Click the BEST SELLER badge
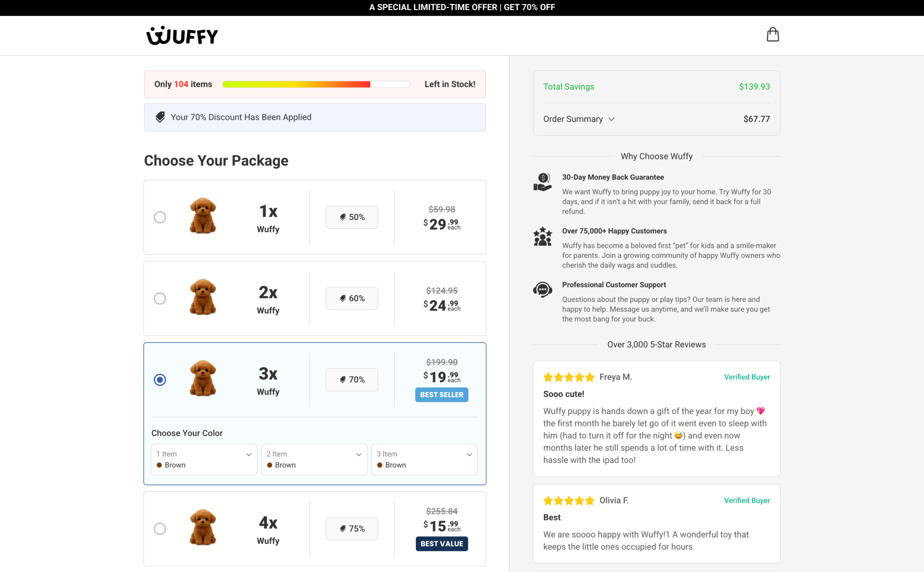The width and height of the screenshot is (924, 572). click(441, 395)
